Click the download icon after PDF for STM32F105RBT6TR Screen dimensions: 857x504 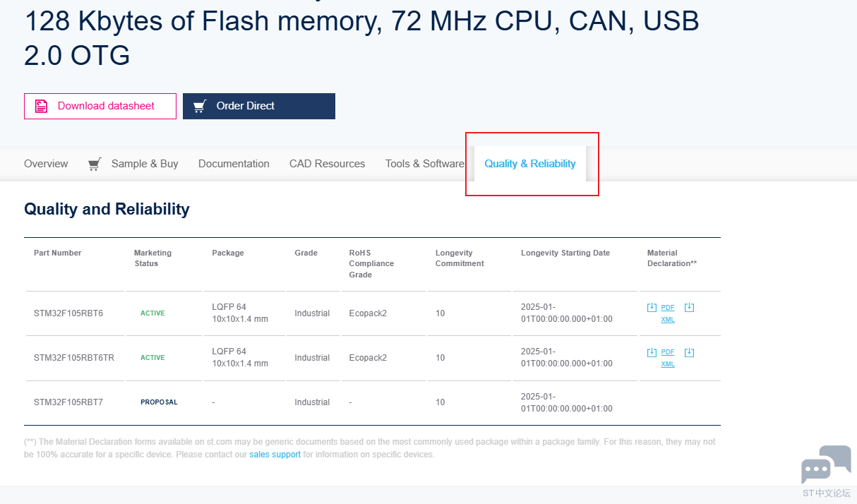coord(690,352)
